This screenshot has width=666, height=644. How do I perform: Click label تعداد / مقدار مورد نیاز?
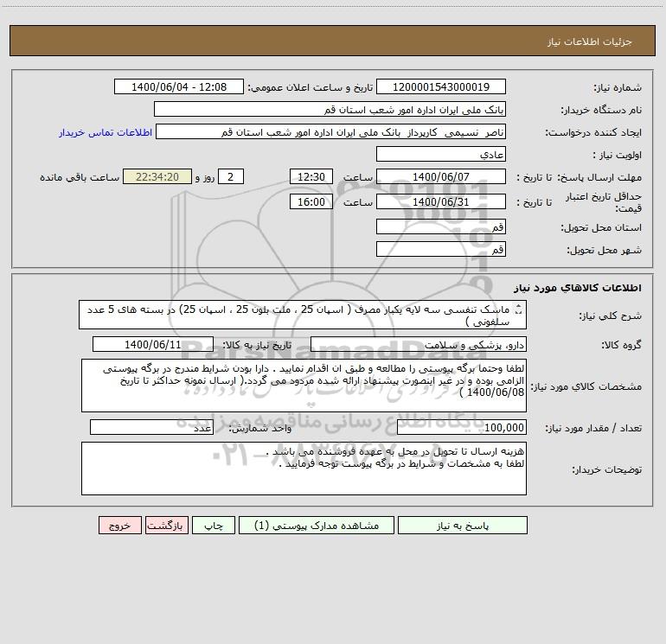[x=593, y=428]
